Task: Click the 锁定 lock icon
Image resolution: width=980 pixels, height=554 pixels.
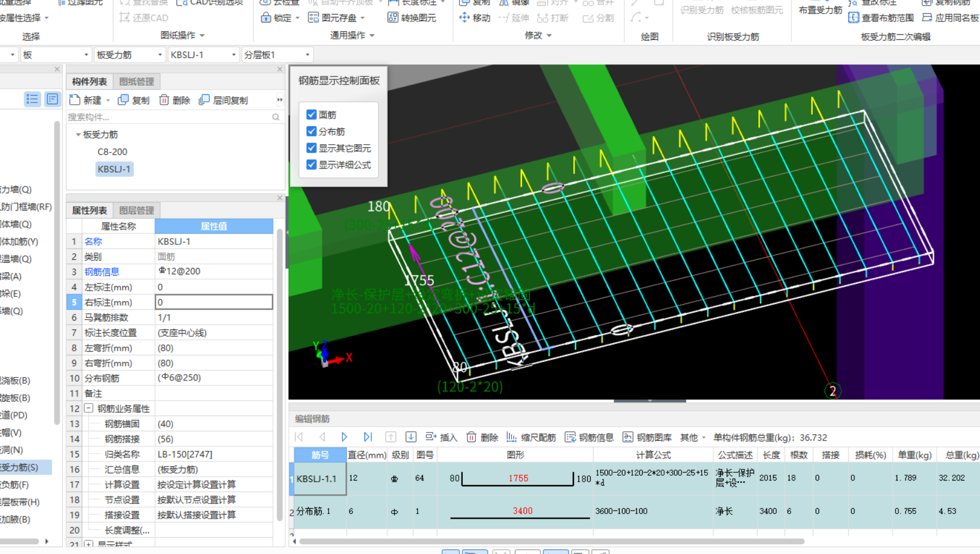Action: 266,17
